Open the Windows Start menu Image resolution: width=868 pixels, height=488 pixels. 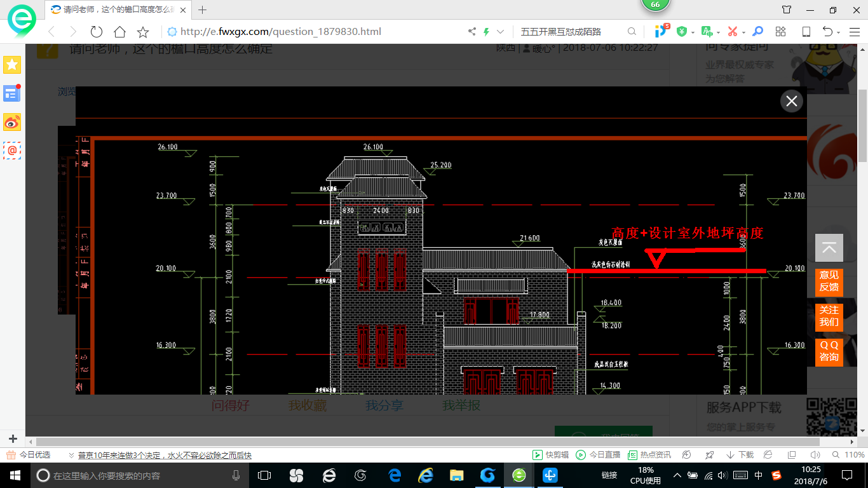coord(14,475)
